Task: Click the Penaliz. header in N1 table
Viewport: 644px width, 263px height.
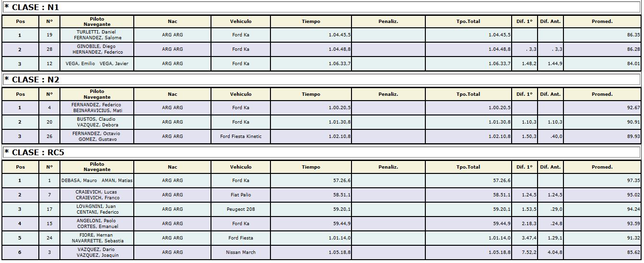Action: pyautogui.click(x=388, y=22)
